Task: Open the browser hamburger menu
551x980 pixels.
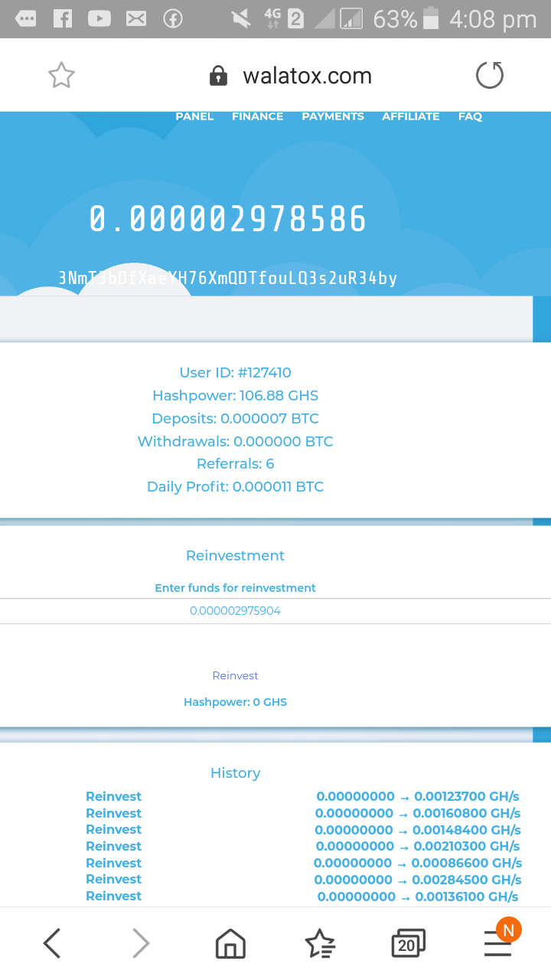Action: point(497,943)
